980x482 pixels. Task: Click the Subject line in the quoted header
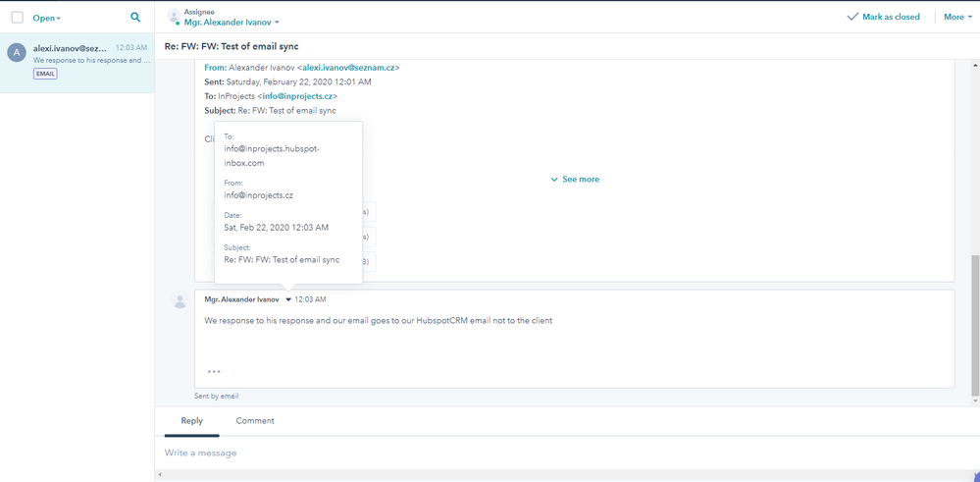coord(270,111)
